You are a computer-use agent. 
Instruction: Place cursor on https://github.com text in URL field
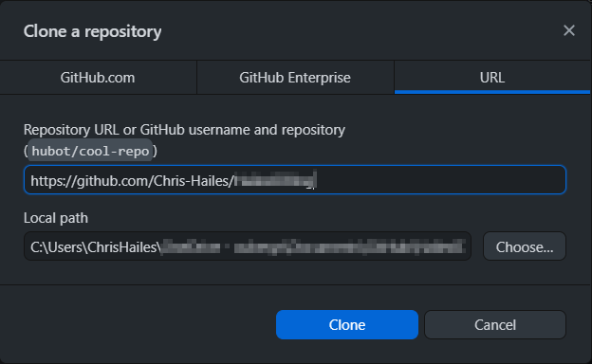coord(90,181)
